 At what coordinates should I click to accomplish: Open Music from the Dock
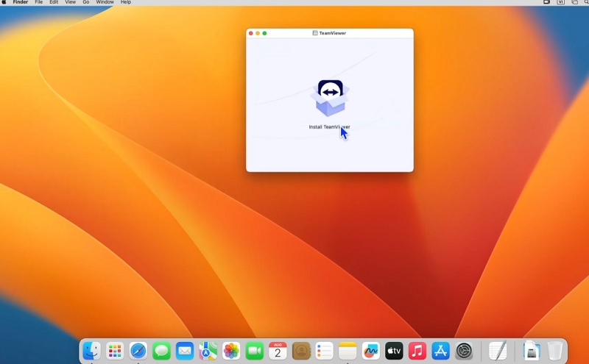click(417, 351)
